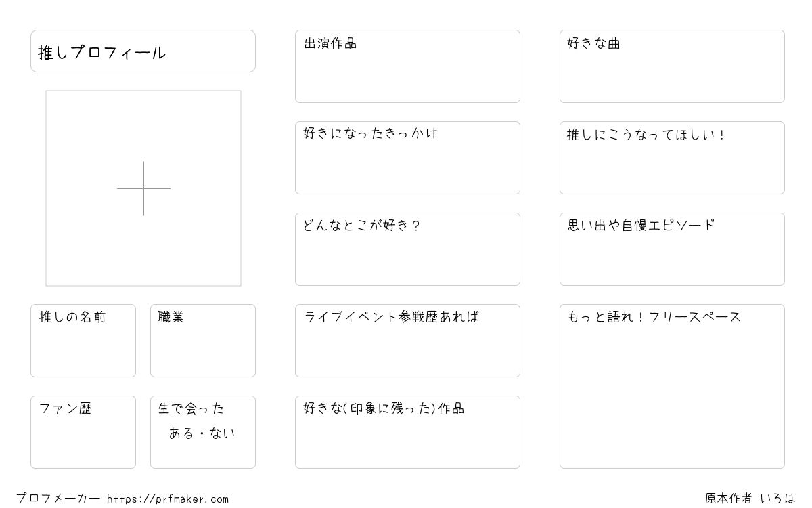812x508 pixels.
Task: Click the 生で会った label
Action: [191, 408]
